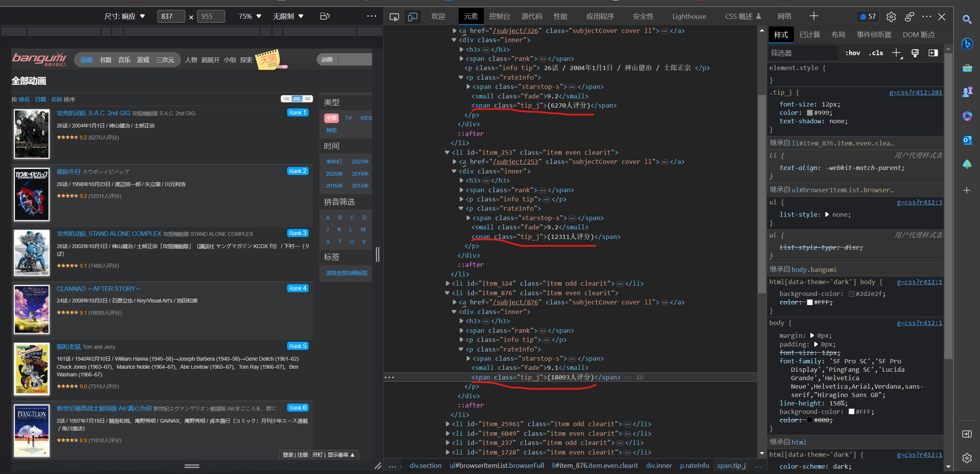Click the inspect element picker icon
Screen dimensions: 980x474
tap(394, 16)
